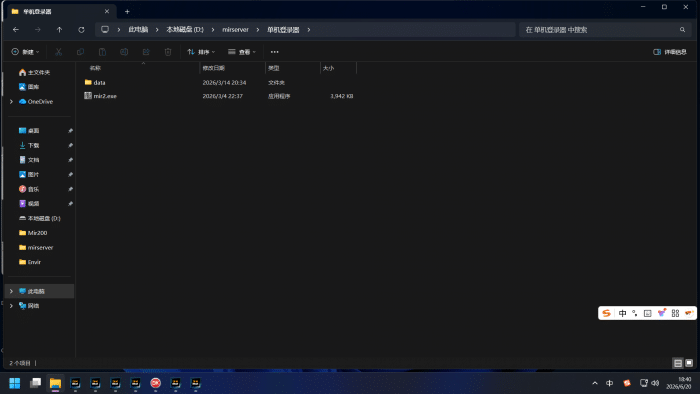Refresh the current folder view

pos(81,29)
